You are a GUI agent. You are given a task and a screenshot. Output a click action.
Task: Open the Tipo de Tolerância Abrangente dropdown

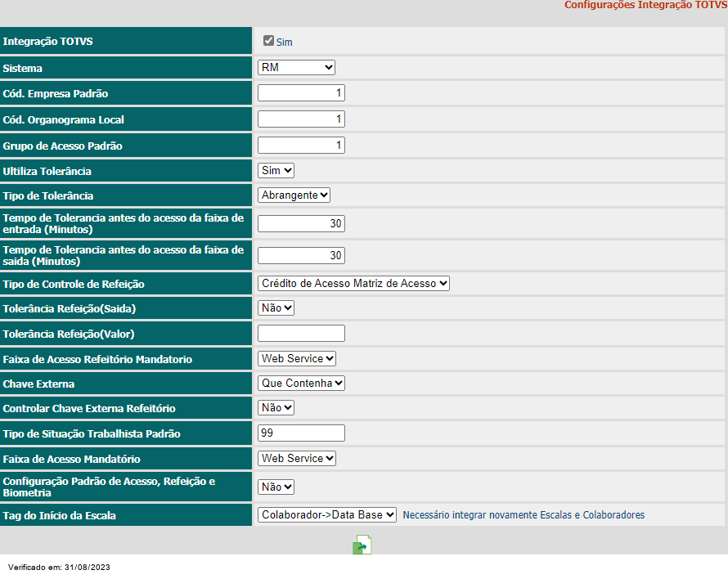click(294, 195)
